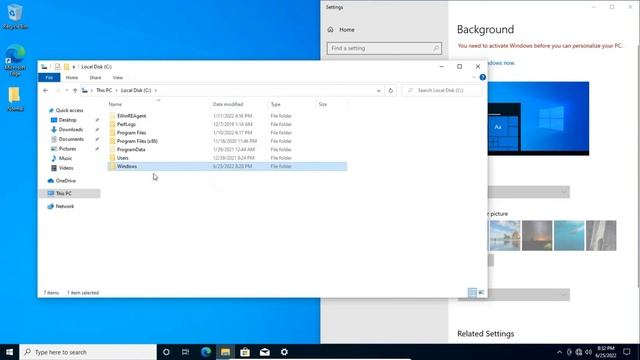Viewport: 640px width, 360px height.
Task: Click the Back arrow in File Explorer
Action: [46, 90]
